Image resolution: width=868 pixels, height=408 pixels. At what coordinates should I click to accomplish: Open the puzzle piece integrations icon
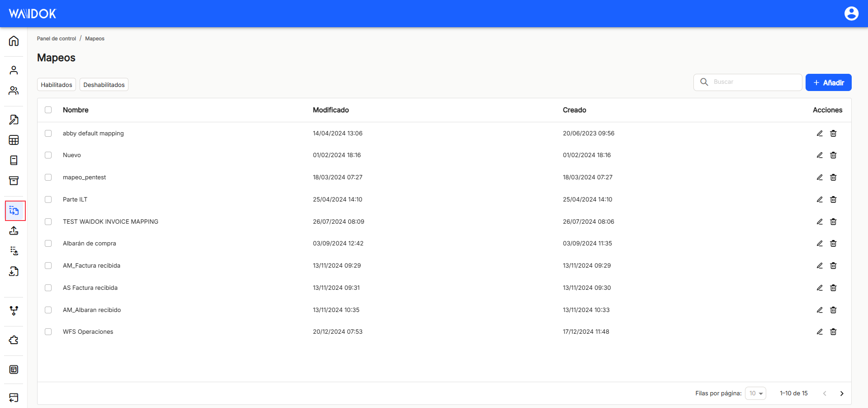pyautogui.click(x=14, y=340)
